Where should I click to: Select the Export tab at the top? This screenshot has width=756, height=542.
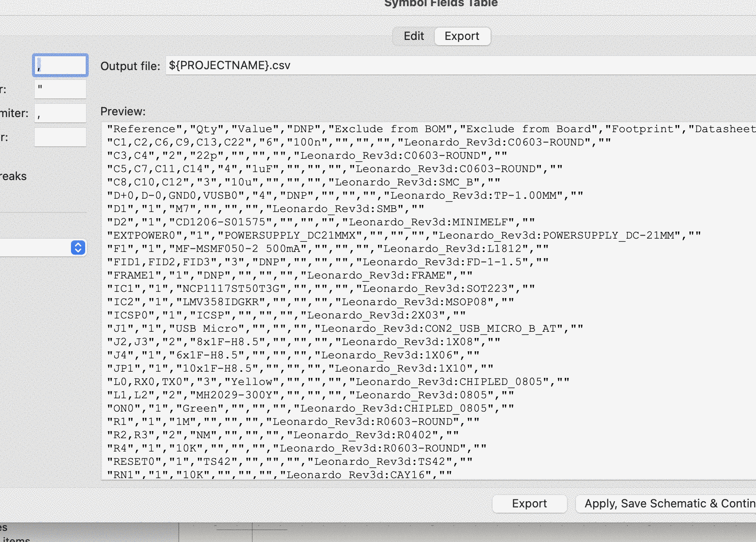[x=462, y=36]
